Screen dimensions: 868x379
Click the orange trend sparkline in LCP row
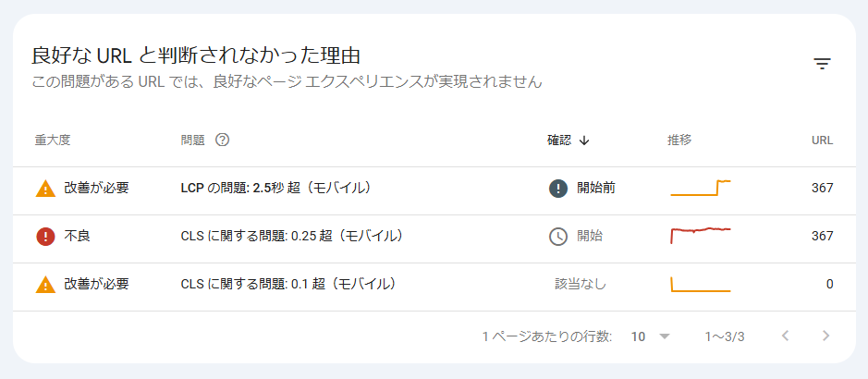701,189
